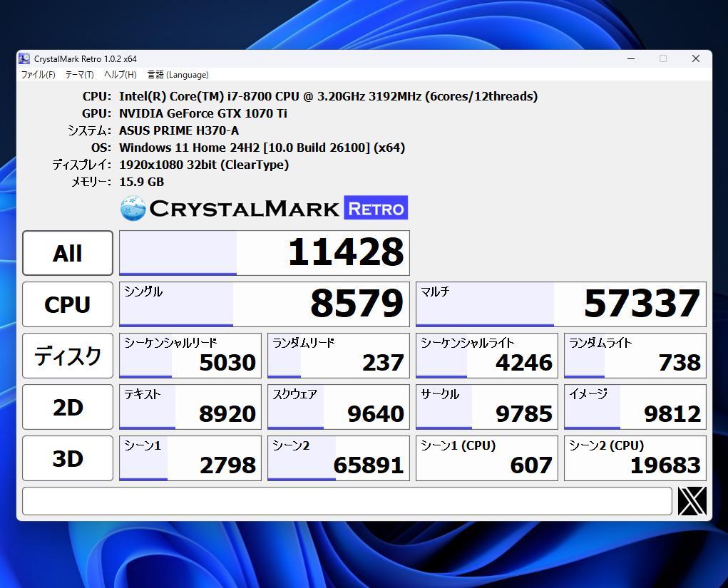Click the All total score 11428
The width and height of the screenshot is (728, 588).
265,253
